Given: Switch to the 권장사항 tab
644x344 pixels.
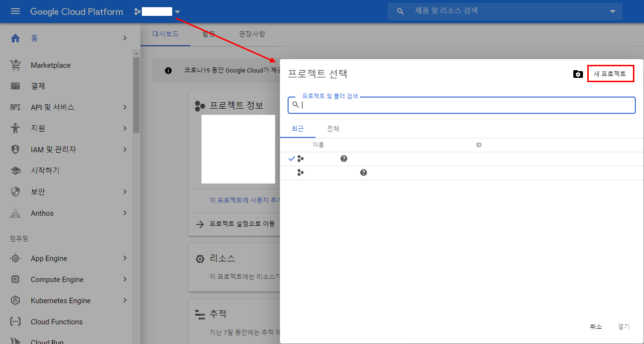Looking at the screenshot, I should pyautogui.click(x=252, y=34).
